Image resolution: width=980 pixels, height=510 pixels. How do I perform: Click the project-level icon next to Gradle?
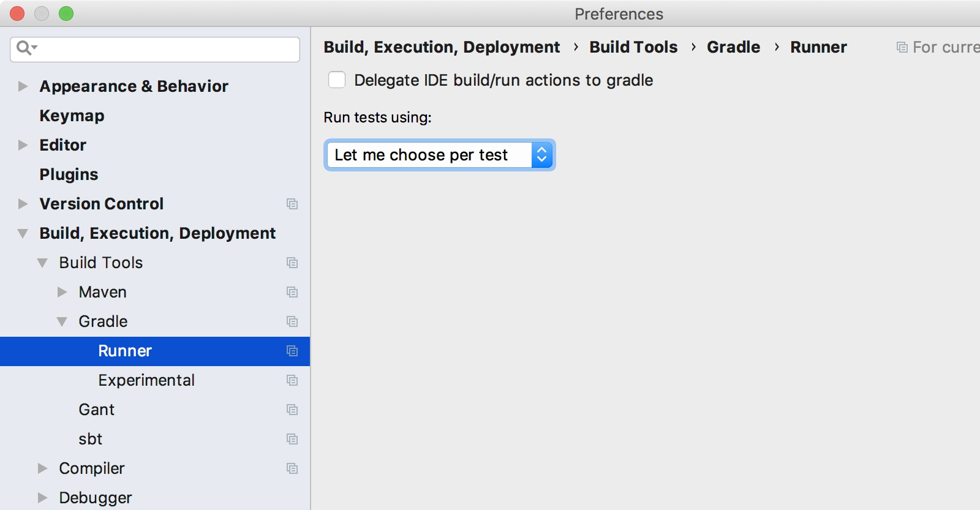(292, 321)
